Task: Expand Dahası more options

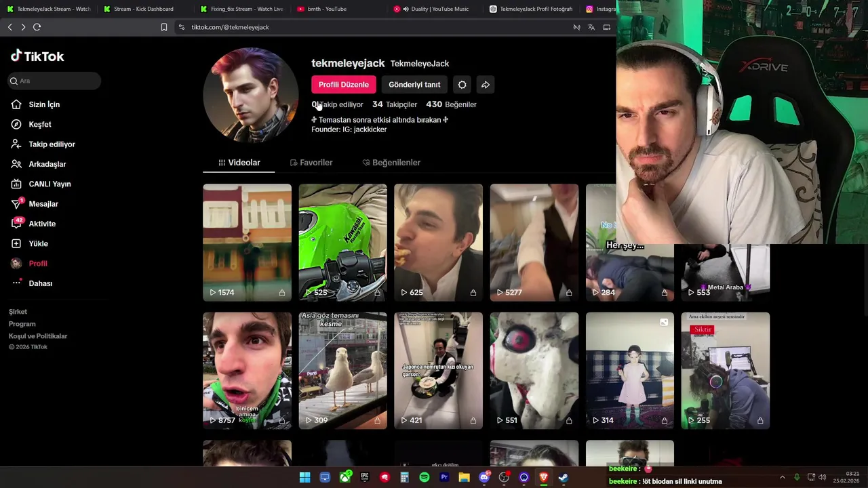Action: pos(40,283)
